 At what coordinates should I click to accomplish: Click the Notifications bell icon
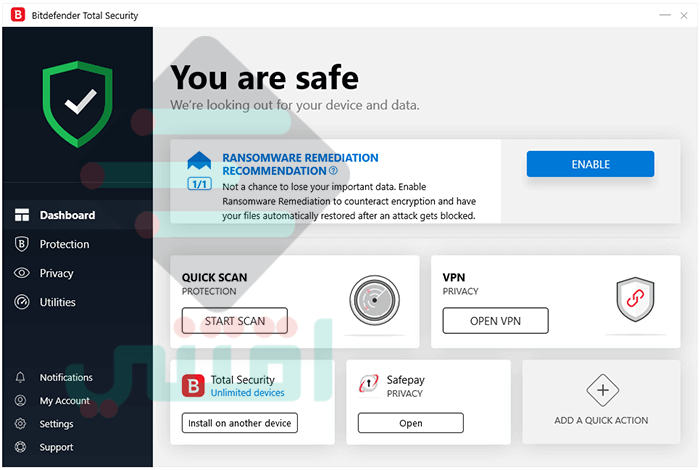pyautogui.click(x=20, y=377)
